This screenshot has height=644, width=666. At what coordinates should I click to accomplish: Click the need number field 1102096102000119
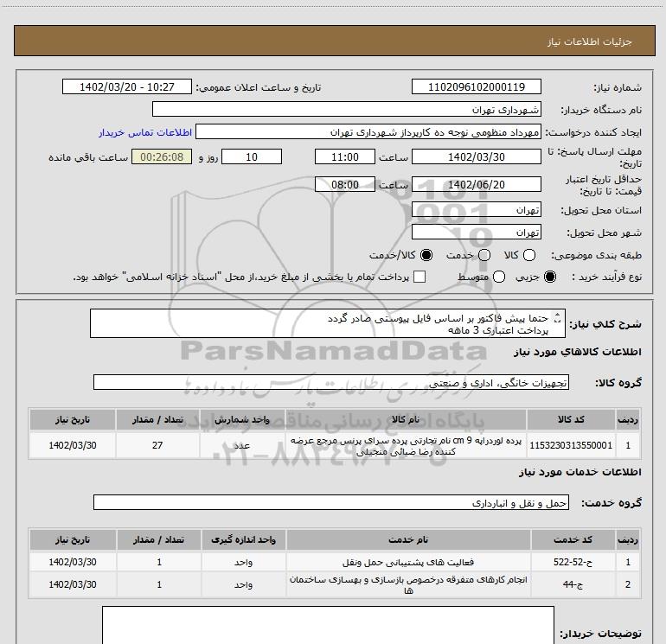tap(476, 86)
